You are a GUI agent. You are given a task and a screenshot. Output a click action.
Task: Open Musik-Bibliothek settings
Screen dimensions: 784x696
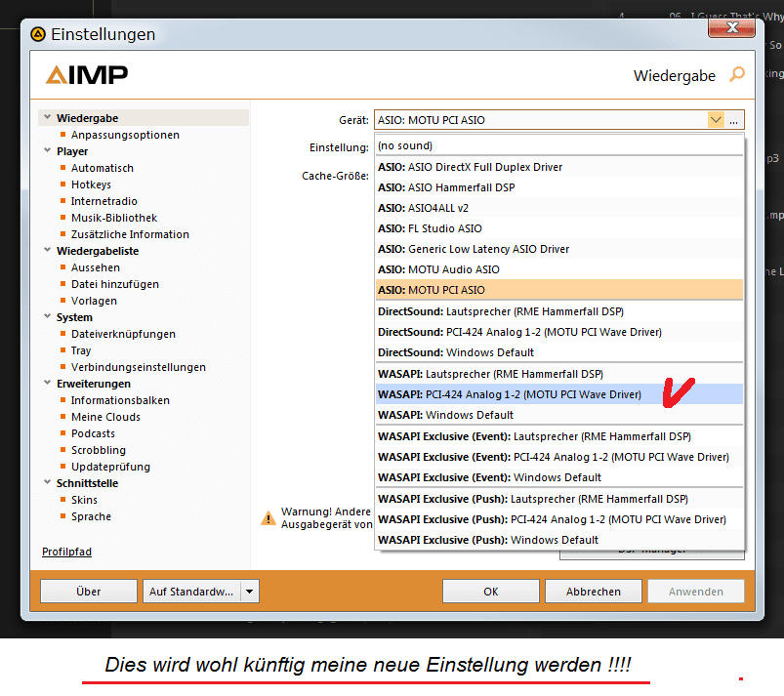point(114,218)
